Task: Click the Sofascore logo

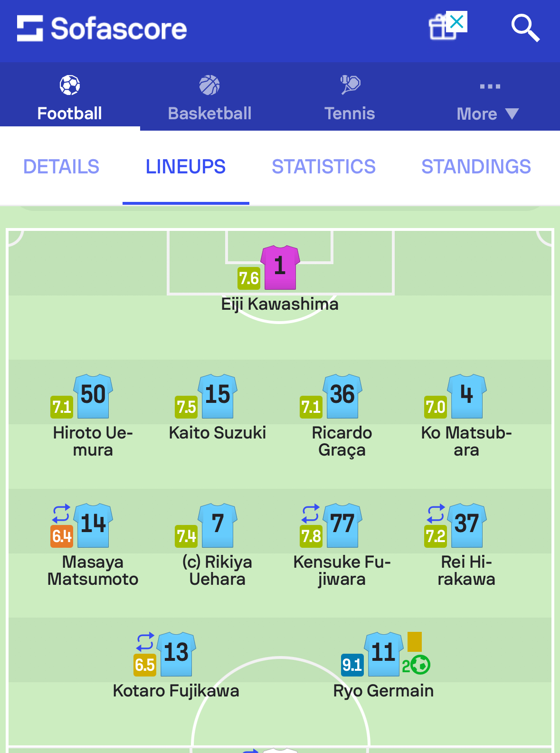Action: pyautogui.click(x=102, y=29)
